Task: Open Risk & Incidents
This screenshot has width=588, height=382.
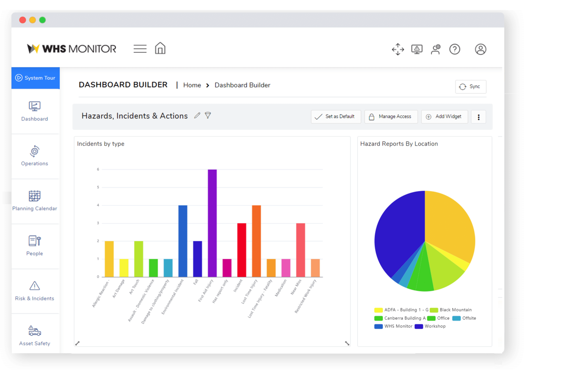Action: tap(34, 291)
